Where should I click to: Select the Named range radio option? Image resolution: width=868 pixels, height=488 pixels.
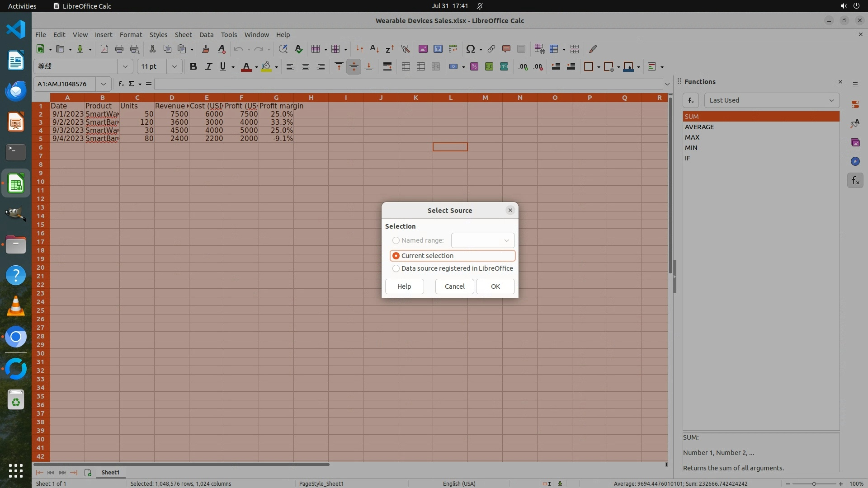[x=396, y=240]
